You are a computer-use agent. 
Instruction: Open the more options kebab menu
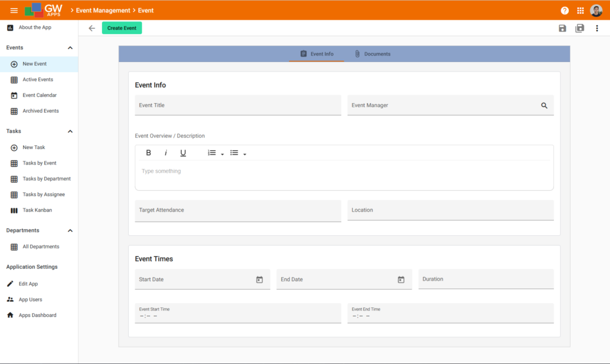(597, 28)
